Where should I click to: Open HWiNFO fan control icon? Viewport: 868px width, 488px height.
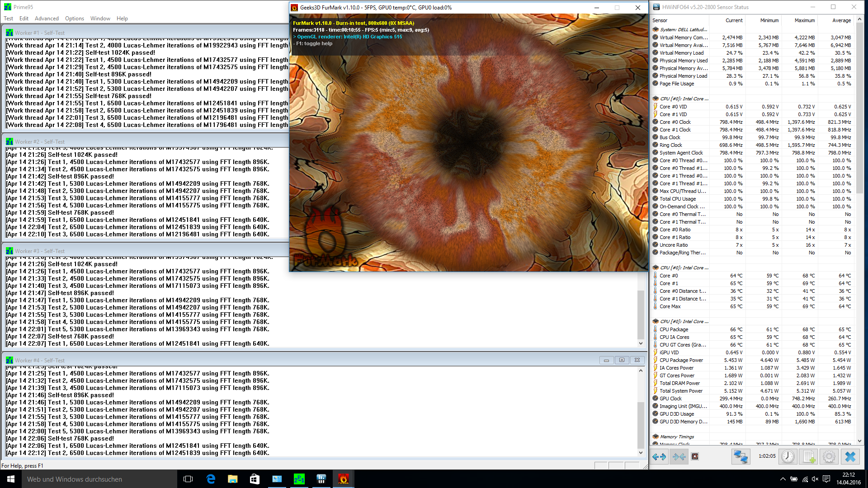695,456
